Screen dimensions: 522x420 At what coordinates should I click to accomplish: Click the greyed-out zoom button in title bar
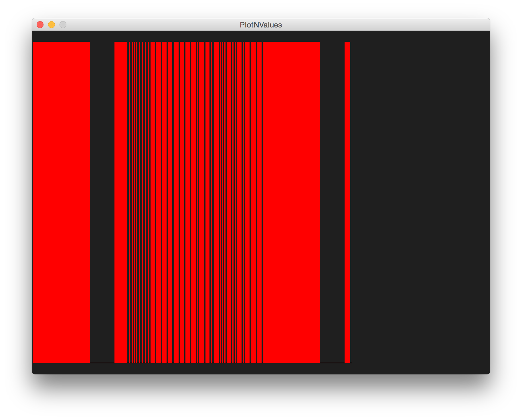tap(63, 25)
